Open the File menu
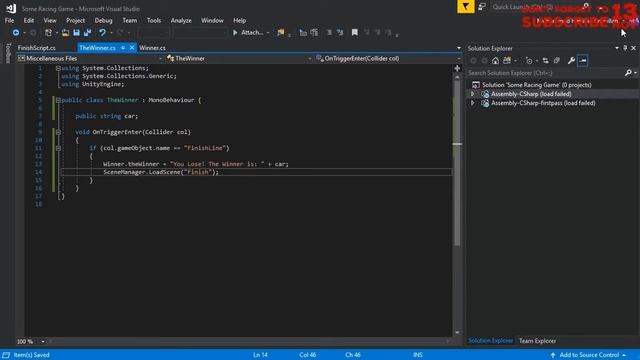The width and height of the screenshot is (640, 360). click(9, 20)
